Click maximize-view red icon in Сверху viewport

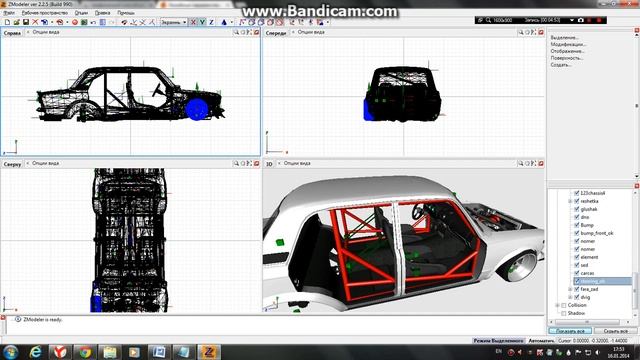click(256, 163)
